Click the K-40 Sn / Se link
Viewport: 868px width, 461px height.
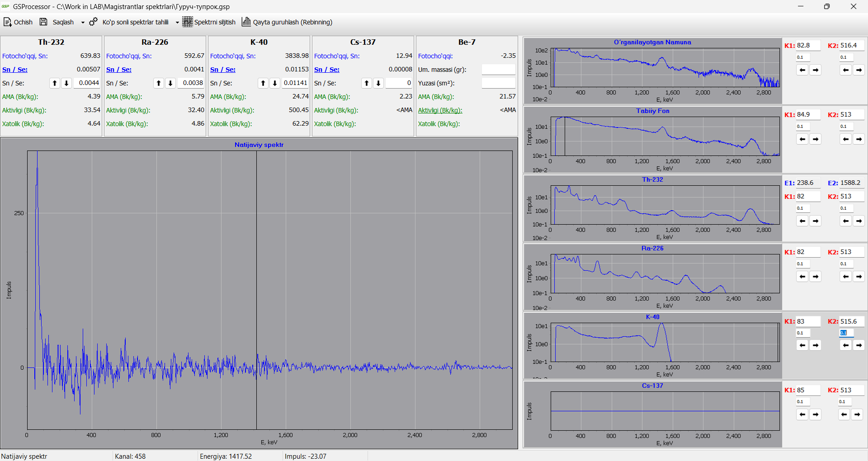(x=223, y=70)
